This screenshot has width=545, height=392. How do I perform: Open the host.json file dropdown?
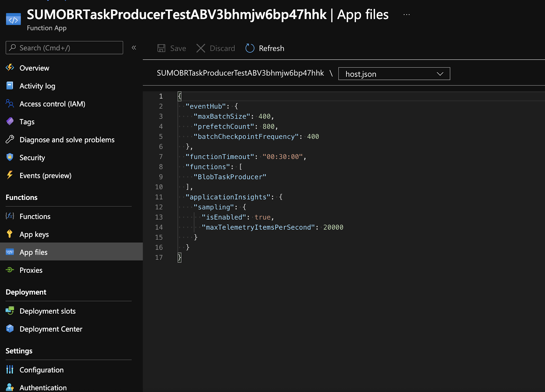(394, 74)
